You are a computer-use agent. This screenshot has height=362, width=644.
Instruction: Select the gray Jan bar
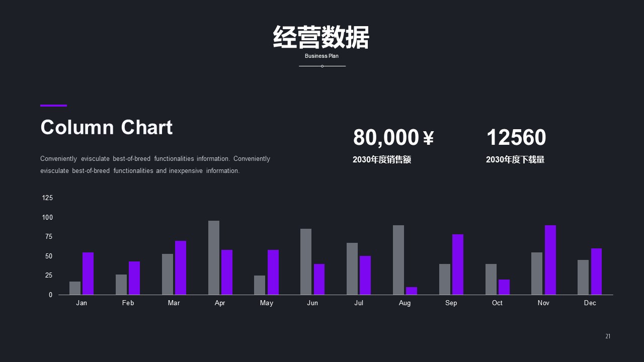(75, 288)
